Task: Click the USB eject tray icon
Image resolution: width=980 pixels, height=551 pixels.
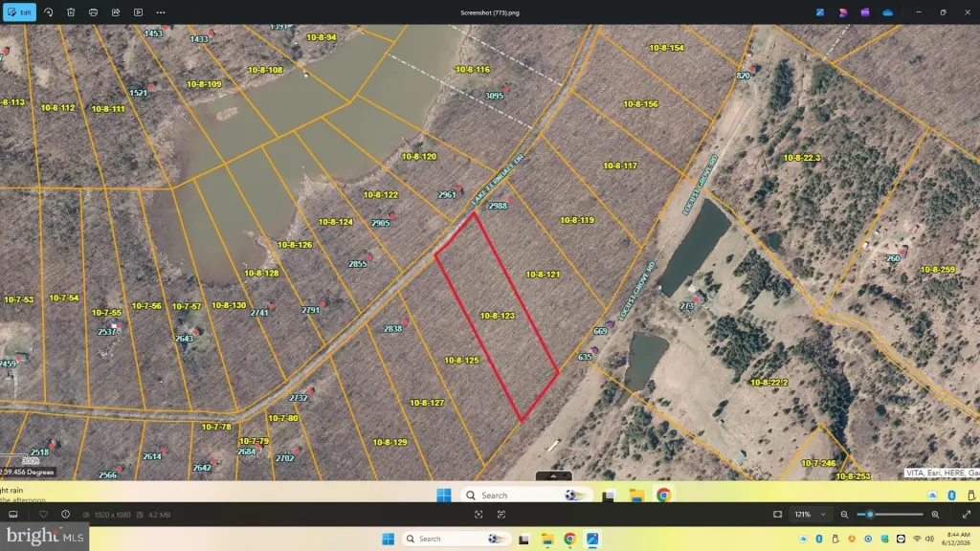Action: (835, 539)
